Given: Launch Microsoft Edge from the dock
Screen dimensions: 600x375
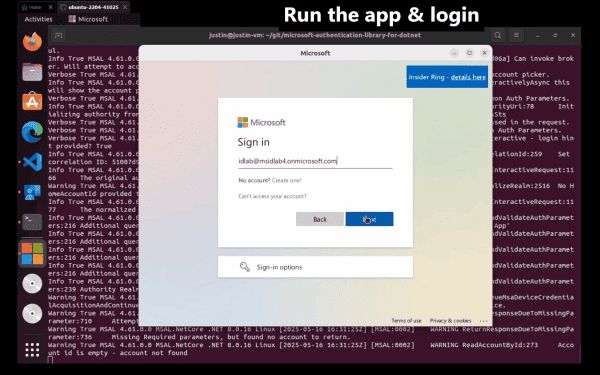Looking at the screenshot, I should (x=32, y=132).
